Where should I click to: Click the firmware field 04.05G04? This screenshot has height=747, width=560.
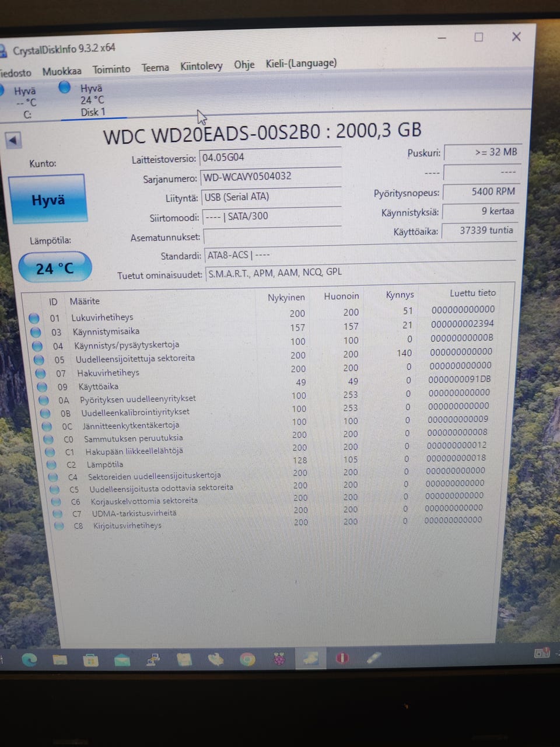(x=270, y=157)
